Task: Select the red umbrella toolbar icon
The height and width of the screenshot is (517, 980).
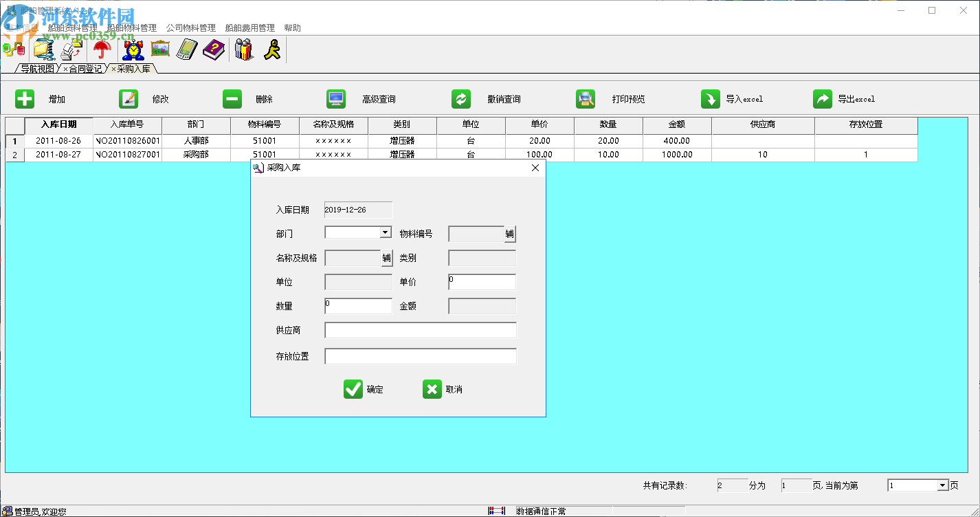Action: pyautogui.click(x=102, y=49)
